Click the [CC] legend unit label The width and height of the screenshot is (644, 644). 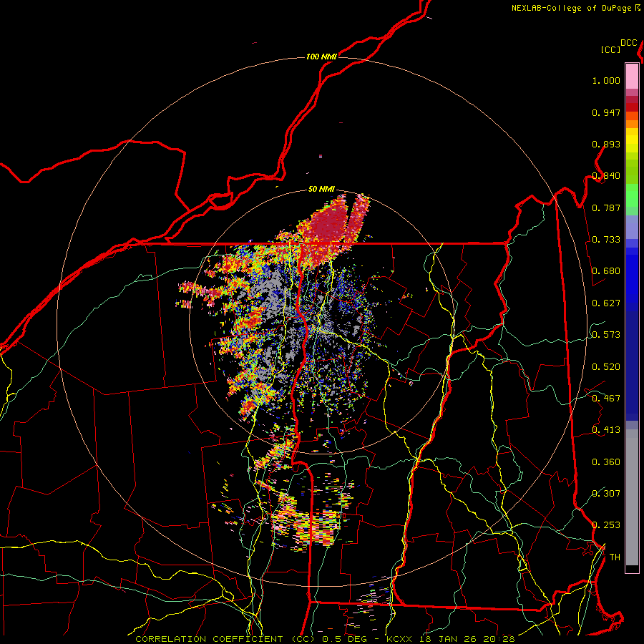(611, 49)
